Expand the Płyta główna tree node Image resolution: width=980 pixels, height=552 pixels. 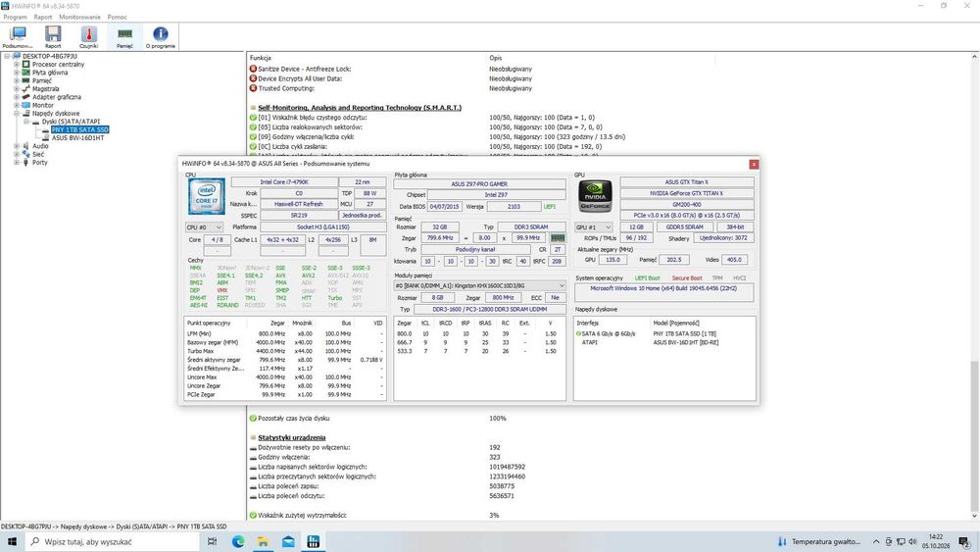(x=17, y=72)
